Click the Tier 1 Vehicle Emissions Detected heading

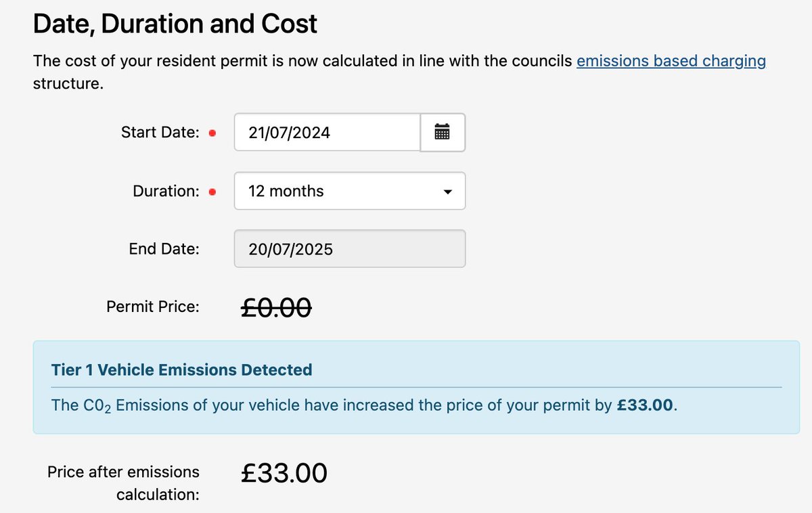click(x=181, y=370)
